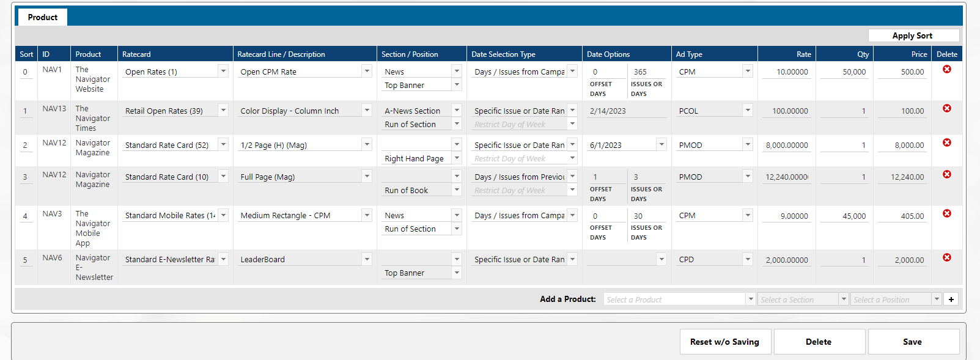Click the plus icon to add product
Screen dimensions: 980x360
tap(951, 299)
